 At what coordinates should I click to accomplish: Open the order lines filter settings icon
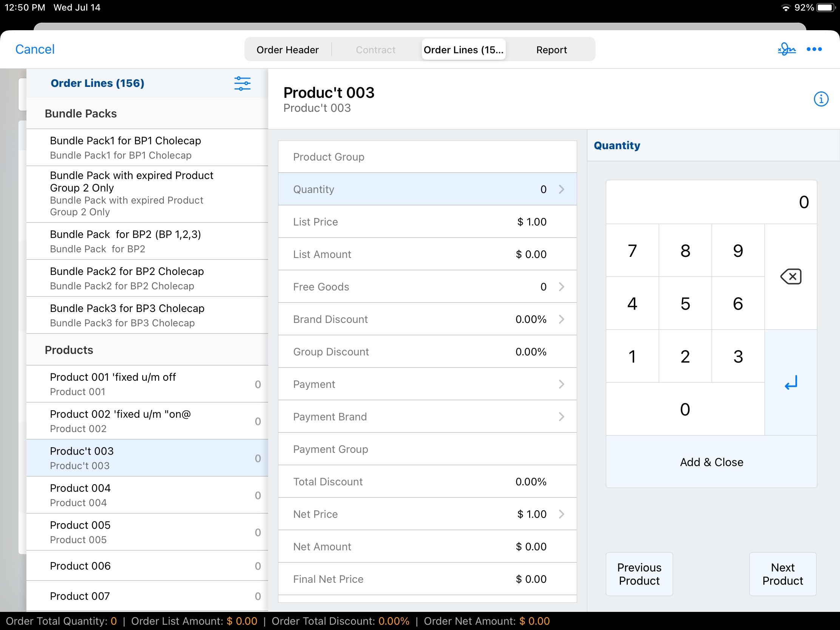pos(242,83)
